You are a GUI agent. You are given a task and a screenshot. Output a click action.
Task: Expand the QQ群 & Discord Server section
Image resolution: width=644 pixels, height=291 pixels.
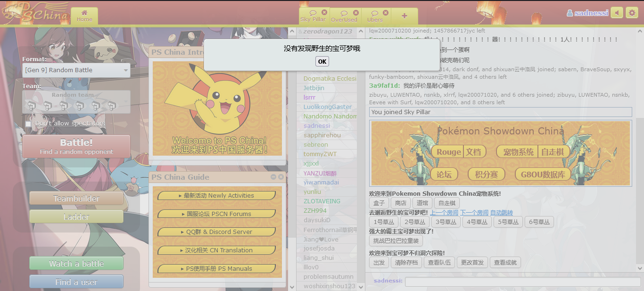pos(217,232)
